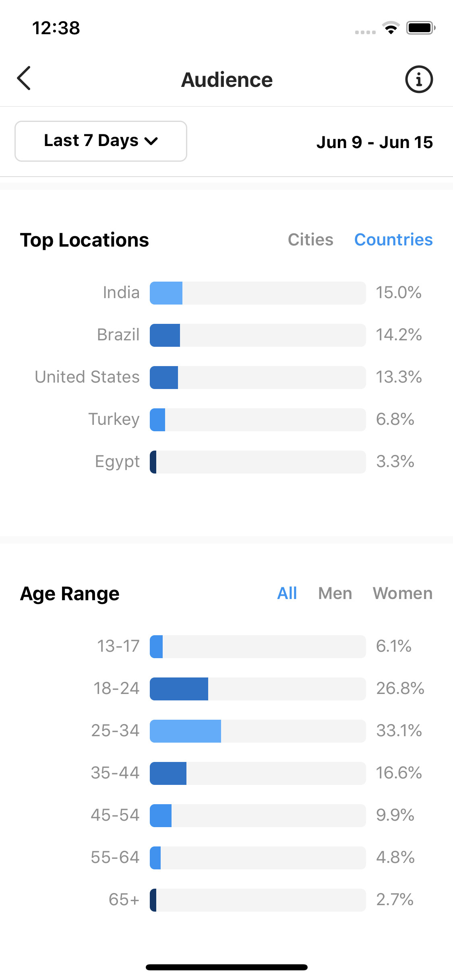Select the United States row bar
Image resolution: width=453 pixels, height=980 pixels.
(x=258, y=377)
